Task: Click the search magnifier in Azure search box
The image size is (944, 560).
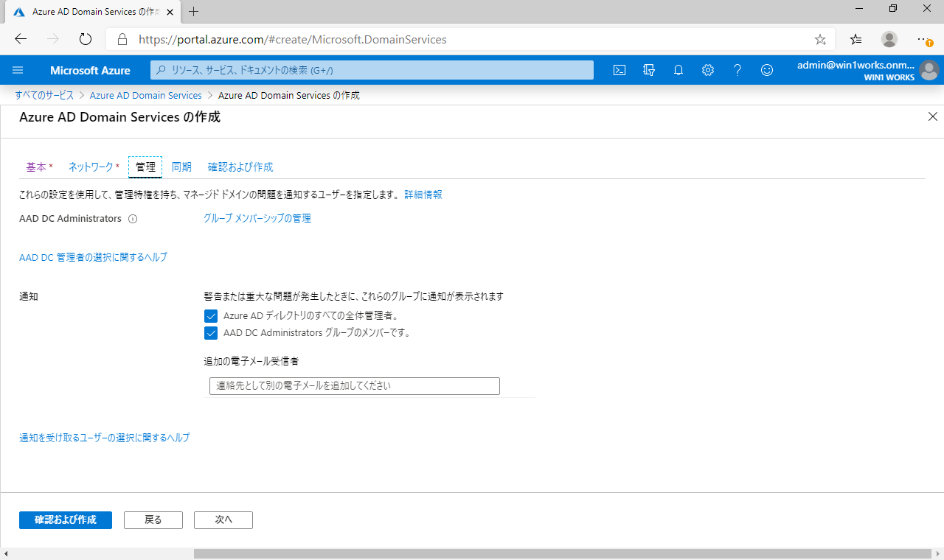Action: (162, 70)
